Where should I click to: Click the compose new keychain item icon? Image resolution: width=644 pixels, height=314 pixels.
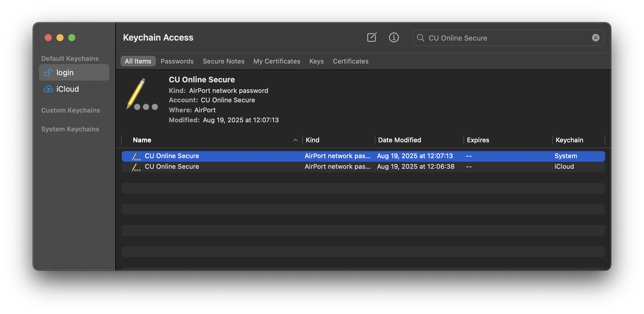[x=372, y=37]
